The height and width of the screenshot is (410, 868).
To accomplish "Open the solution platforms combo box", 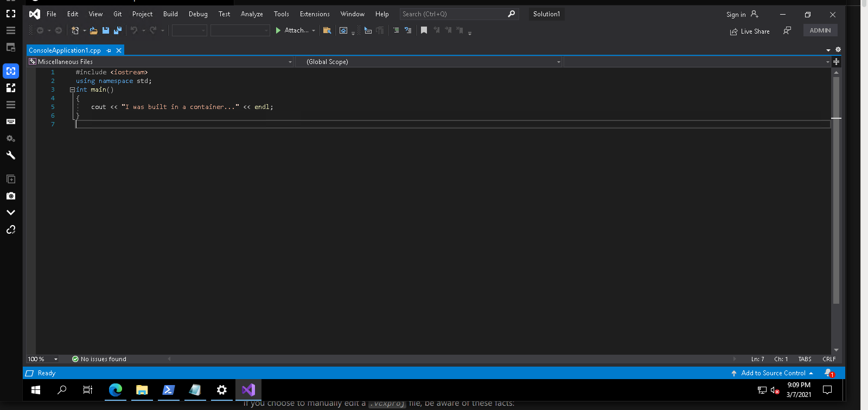I will pos(240,30).
